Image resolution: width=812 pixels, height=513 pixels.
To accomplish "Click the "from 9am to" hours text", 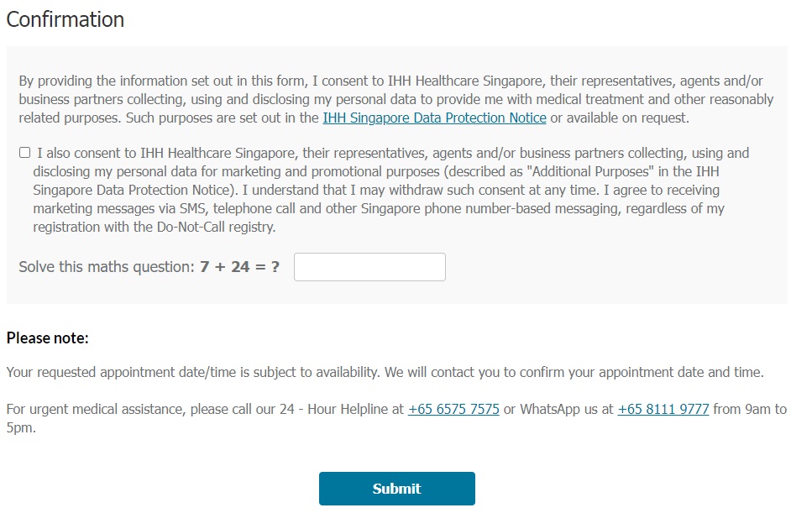I will 750,410.
